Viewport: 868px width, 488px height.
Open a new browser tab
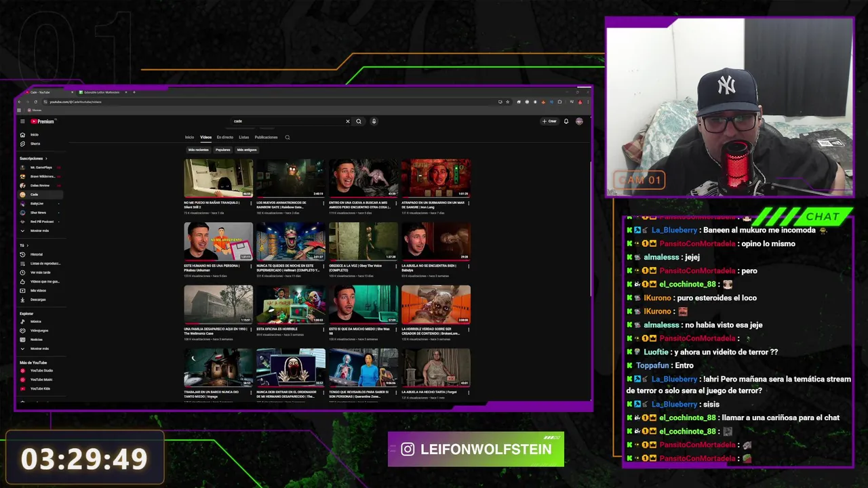pos(134,92)
